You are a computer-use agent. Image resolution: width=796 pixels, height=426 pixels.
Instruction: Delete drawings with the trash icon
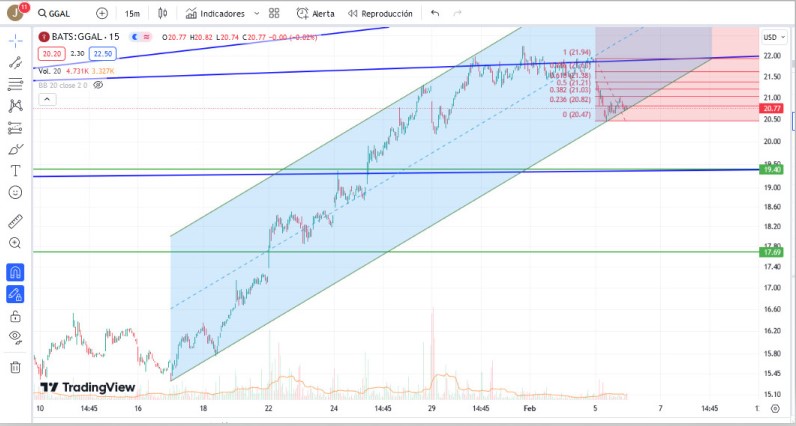click(15, 367)
